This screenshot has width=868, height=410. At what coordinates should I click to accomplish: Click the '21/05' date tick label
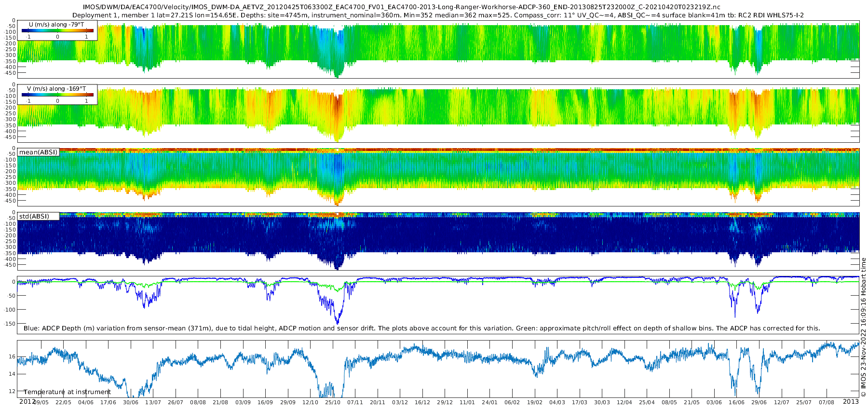pos(692,402)
